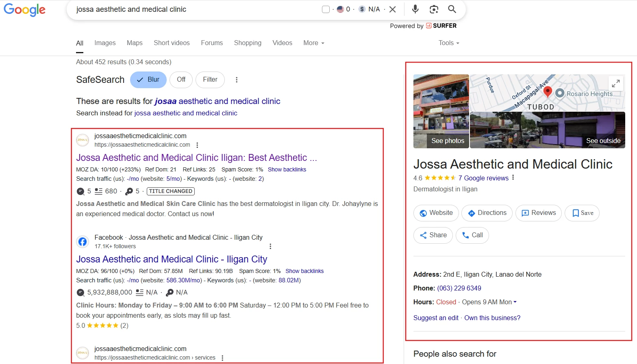
Task: Open the Tools dropdown
Action: click(449, 43)
